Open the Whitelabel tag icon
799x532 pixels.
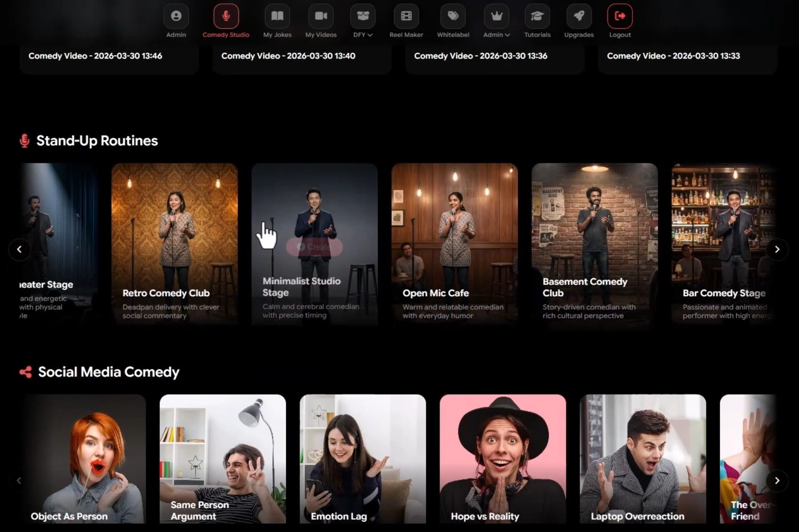(452, 16)
